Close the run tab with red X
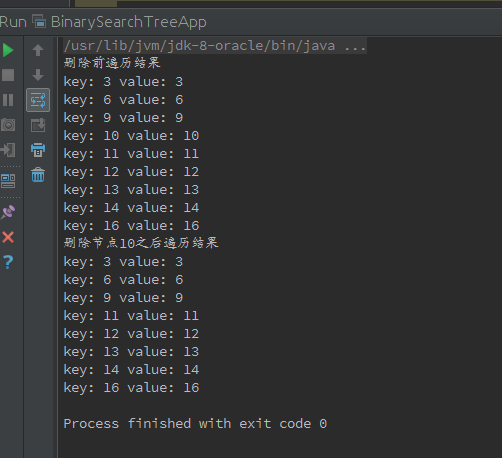The height and width of the screenshot is (458, 502). tap(8, 237)
